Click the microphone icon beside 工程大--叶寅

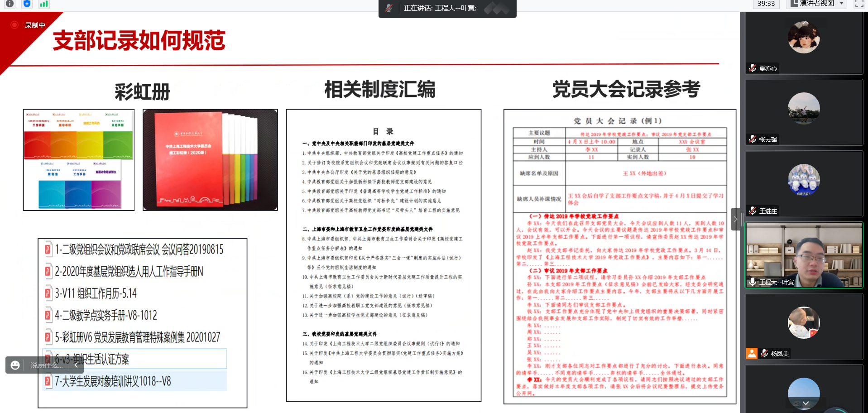(753, 282)
